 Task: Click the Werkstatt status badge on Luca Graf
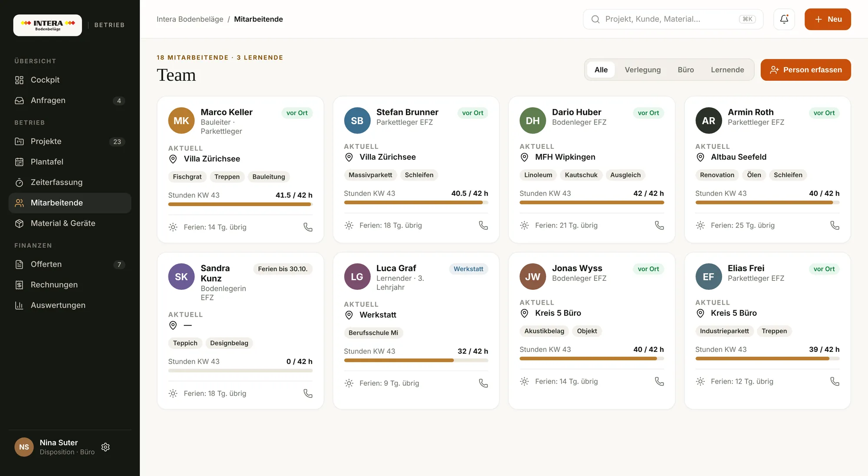tap(468, 269)
